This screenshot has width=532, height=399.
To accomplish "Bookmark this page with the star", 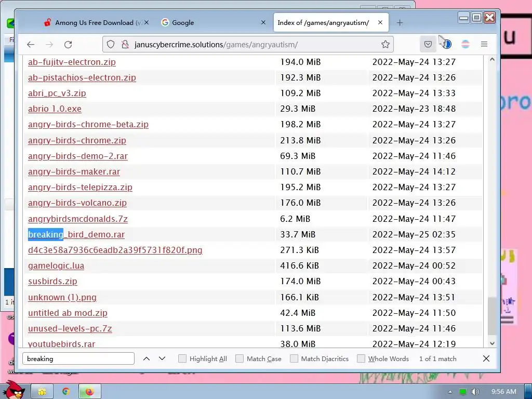I will [385, 45].
